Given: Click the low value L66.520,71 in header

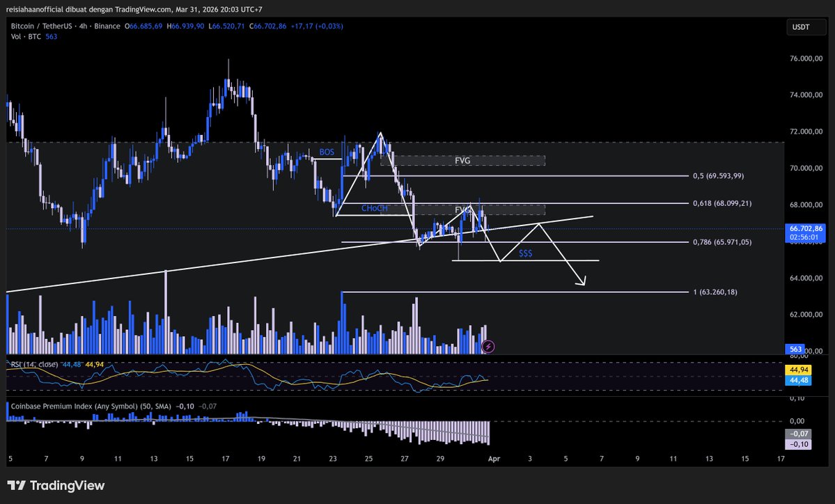Looking at the screenshot, I should coord(227,26).
